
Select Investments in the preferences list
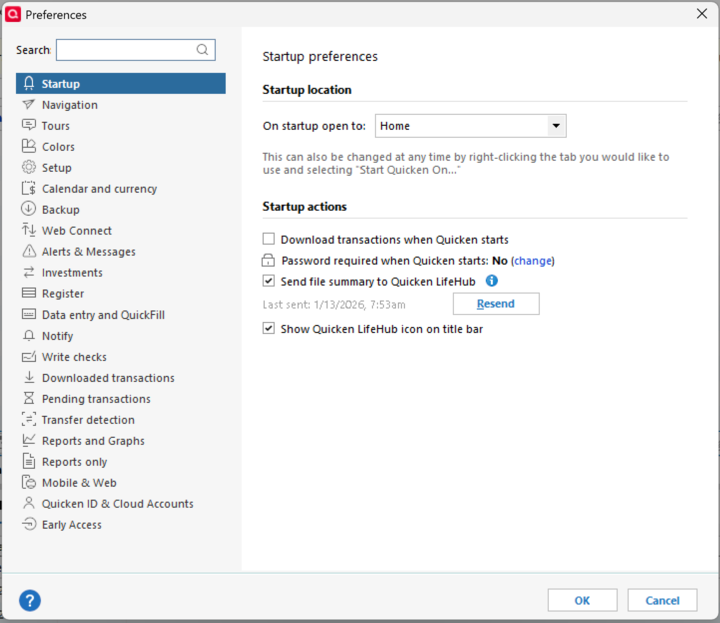pyautogui.click(x=72, y=273)
